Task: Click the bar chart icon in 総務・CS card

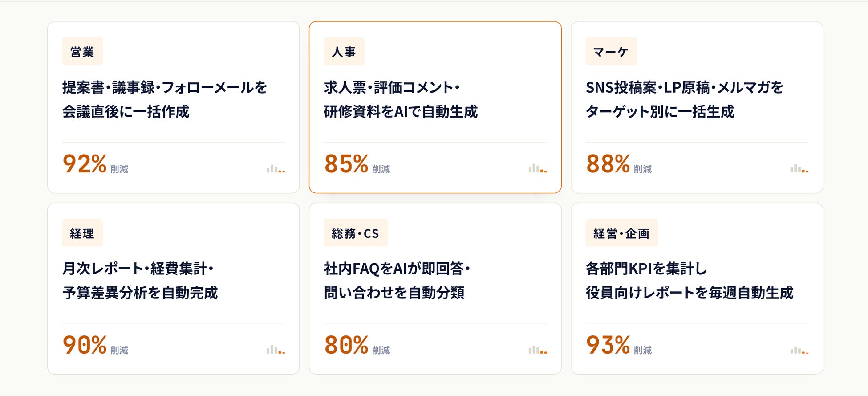Action: click(538, 350)
